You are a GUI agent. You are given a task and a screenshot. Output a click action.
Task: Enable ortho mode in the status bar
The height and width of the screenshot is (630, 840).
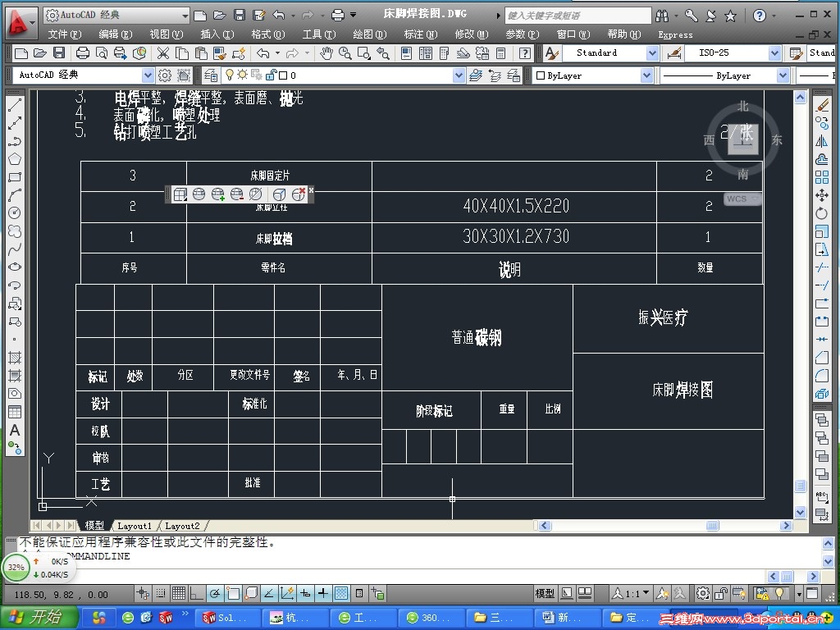click(x=195, y=592)
